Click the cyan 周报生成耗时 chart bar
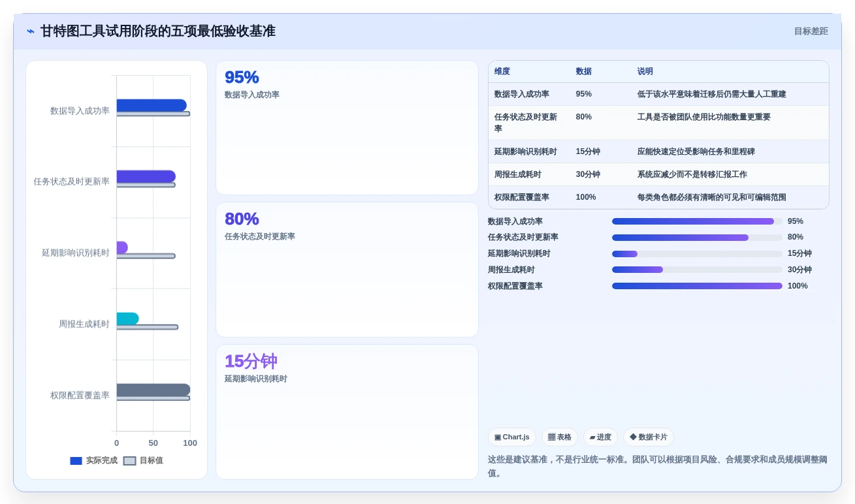The image size is (855, 504). [x=128, y=319]
